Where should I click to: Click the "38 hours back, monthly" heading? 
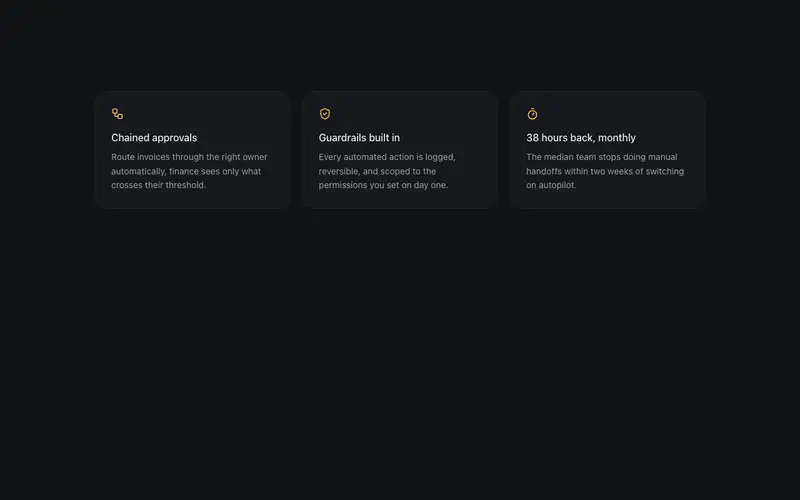coord(581,138)
